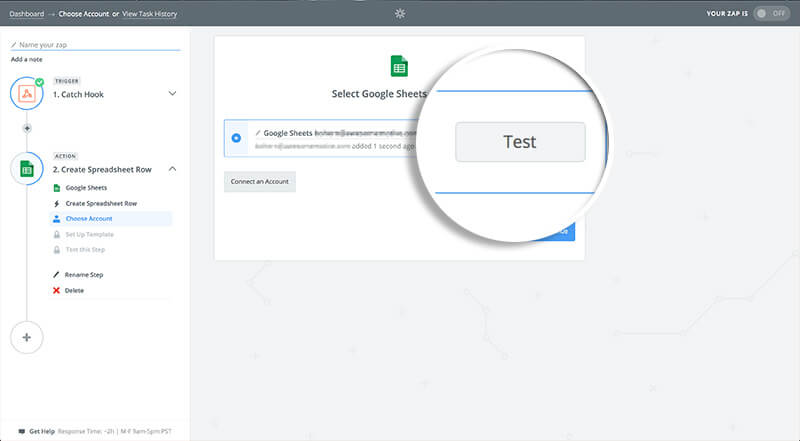Click the Get Help chat icon

(x=21, y=431)
